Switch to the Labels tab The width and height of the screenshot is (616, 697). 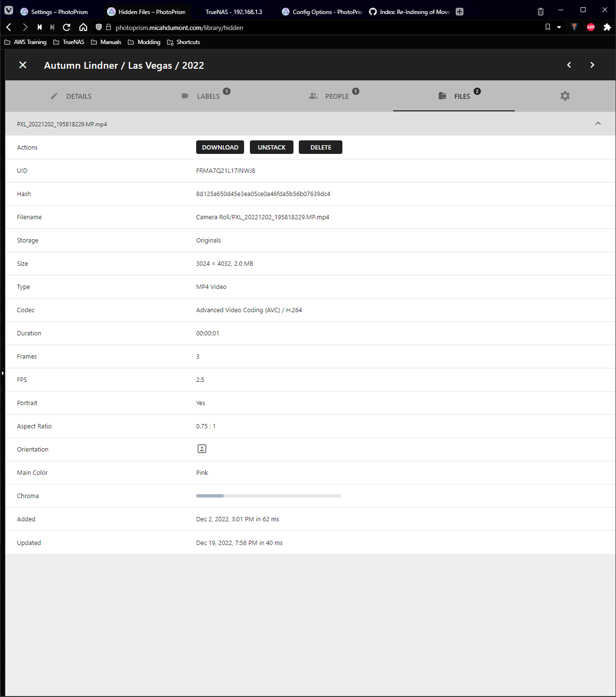click(x=207, y=96)
